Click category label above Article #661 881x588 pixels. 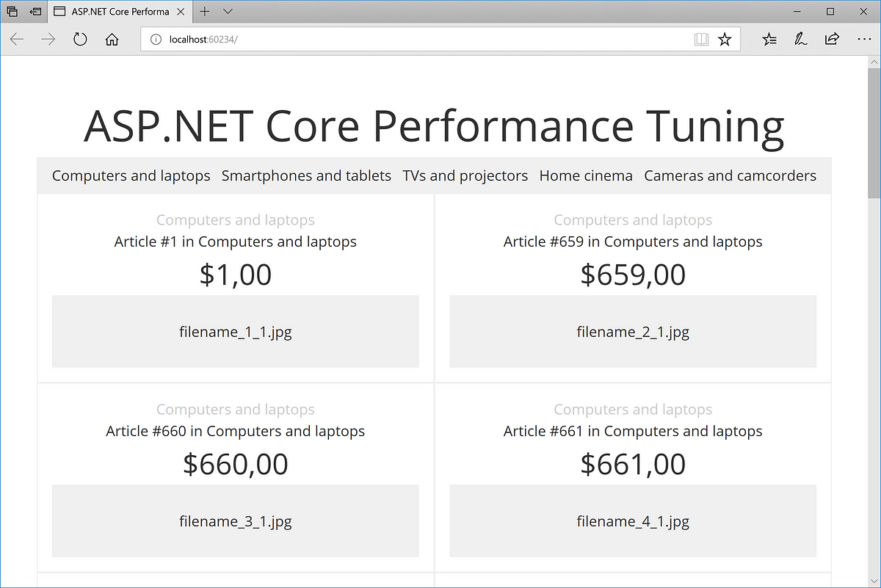(633, 410)
